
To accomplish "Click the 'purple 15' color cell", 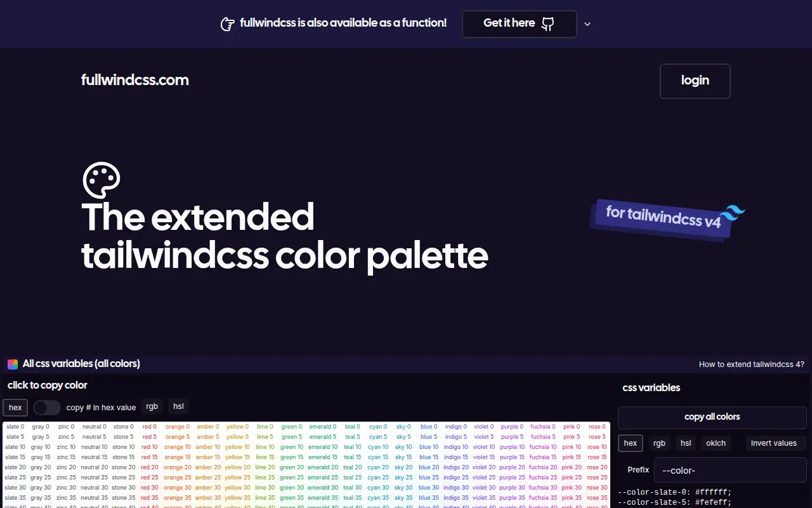I will [513, 457].
